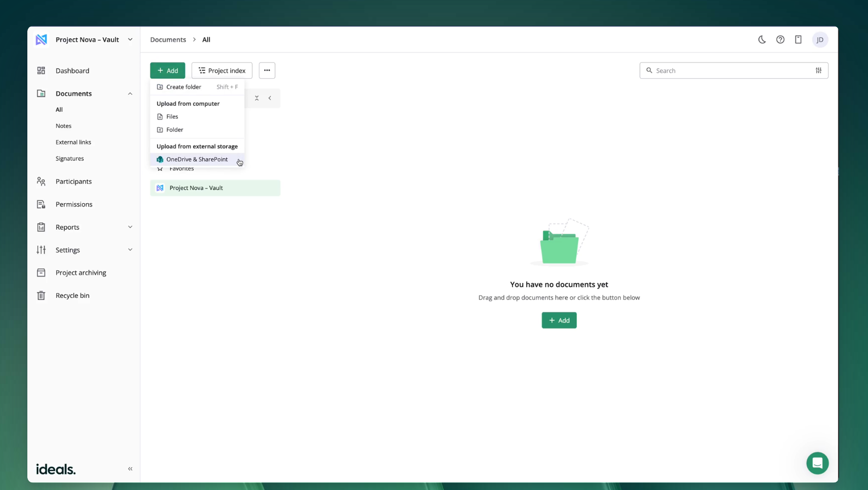Screen dimensions: 868x490
Task: Click the Permissions document icon
Action: tap(41, 204)
